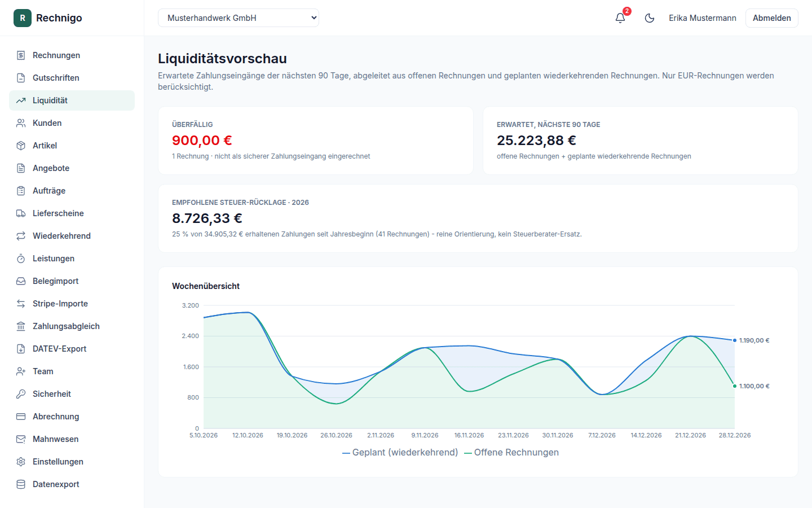Viewport: 812px width, 508px height.
Task: Click the Rechnungen invoice icon in sidebar
Action: 21,55
